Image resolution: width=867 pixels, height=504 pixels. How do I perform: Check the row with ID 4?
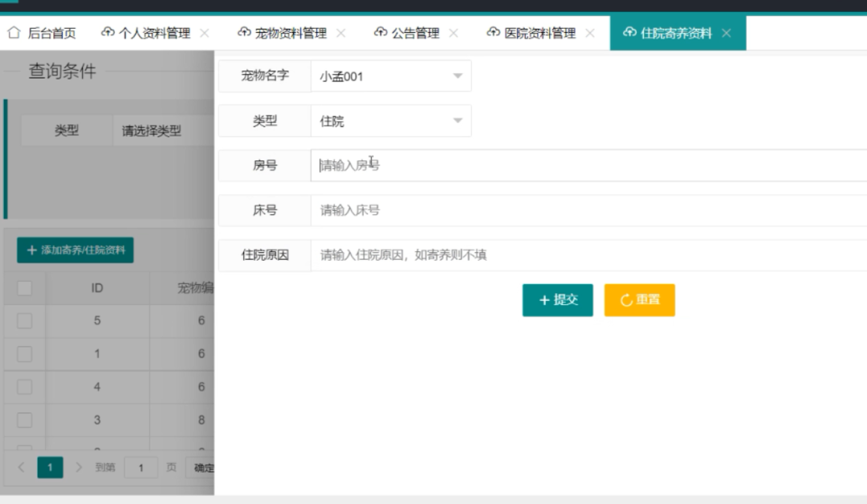(x=24, y=387)
